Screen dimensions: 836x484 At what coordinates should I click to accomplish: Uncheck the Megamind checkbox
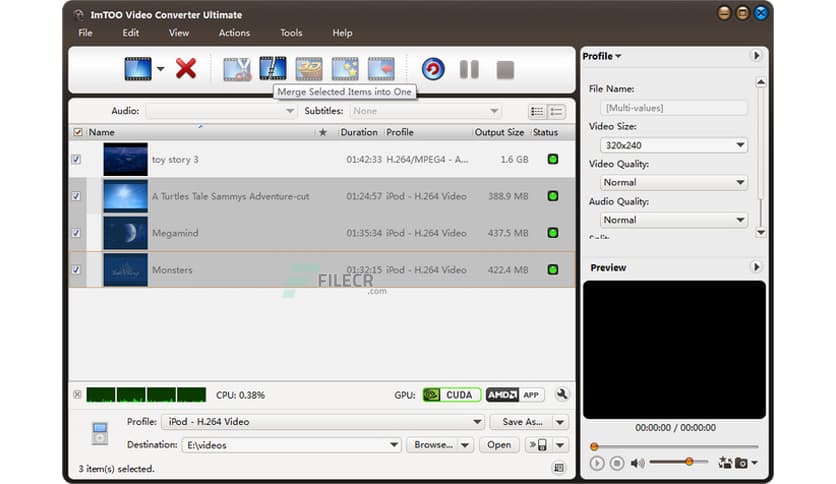tap(76, 232)
